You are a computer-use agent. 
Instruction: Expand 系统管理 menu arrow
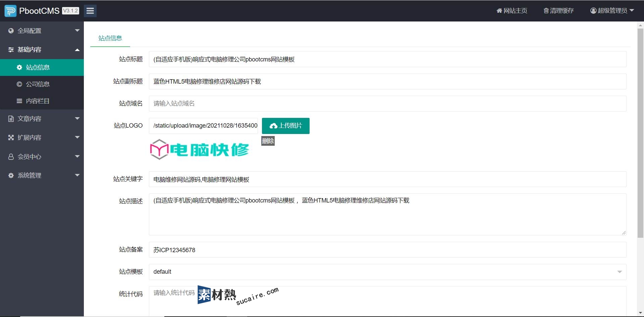coord(77,175)
